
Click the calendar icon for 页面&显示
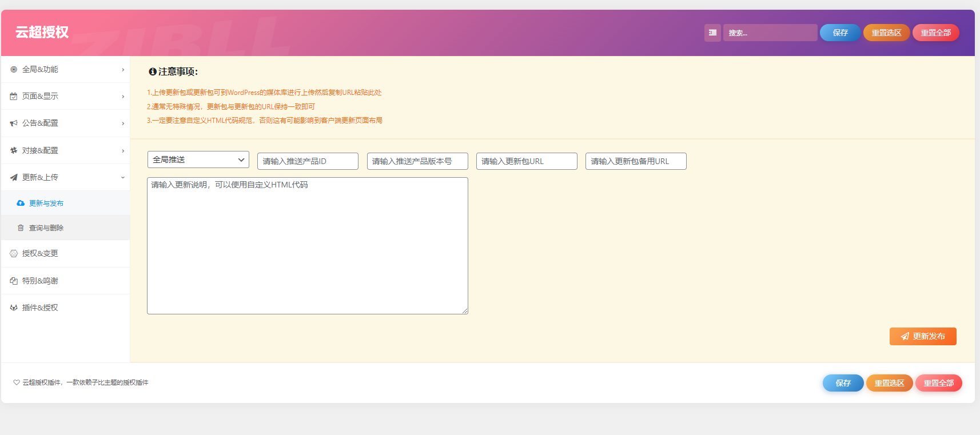click(14, 96)
